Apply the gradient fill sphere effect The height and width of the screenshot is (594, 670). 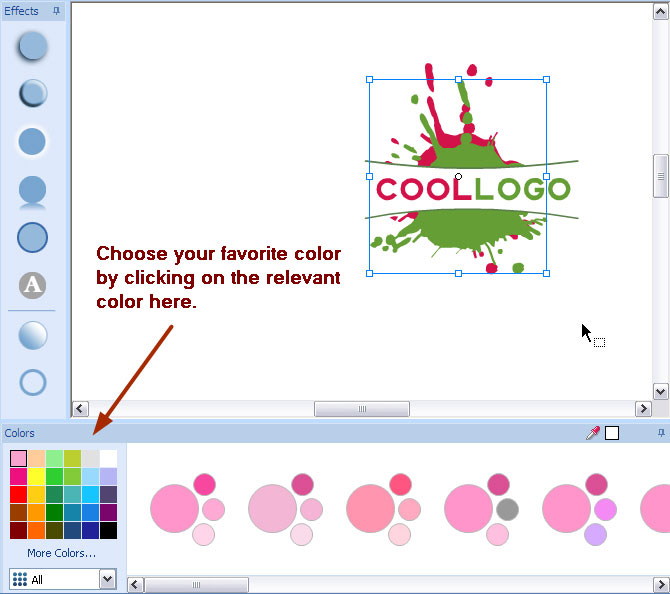coord(32,335)
